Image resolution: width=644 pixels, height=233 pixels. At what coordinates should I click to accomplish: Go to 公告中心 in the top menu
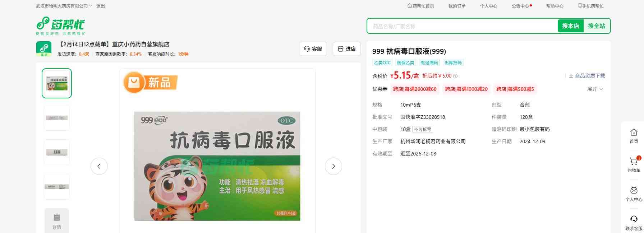click(x=521, y=6)
